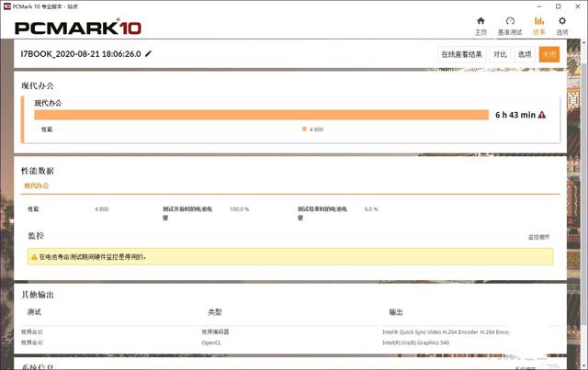Click the PCMark 10 title bar app icon

click(6, 6)
